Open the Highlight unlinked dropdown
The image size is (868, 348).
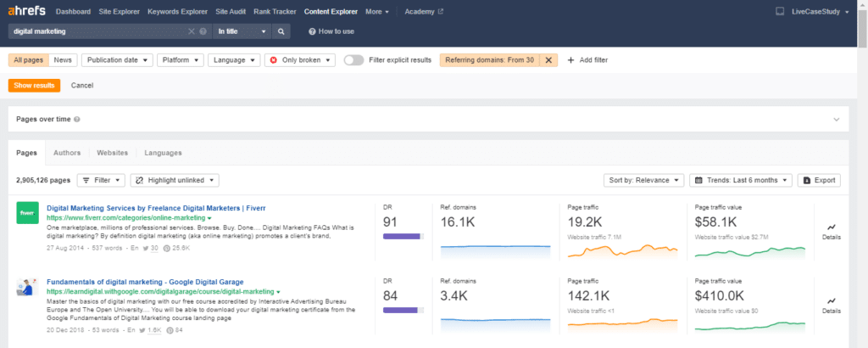(x=175, y=180)
